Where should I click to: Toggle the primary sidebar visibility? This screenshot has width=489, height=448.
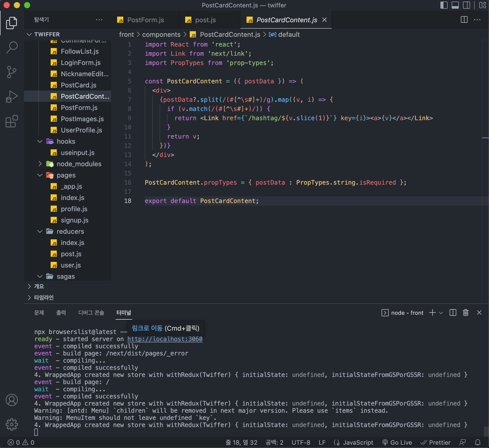pyautogui.click(x=444, y=5)
